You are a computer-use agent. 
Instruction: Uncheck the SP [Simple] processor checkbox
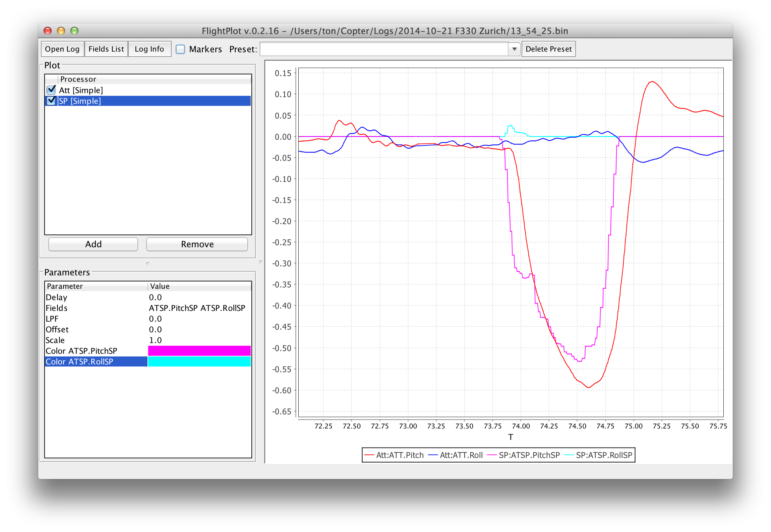[51, 101]
